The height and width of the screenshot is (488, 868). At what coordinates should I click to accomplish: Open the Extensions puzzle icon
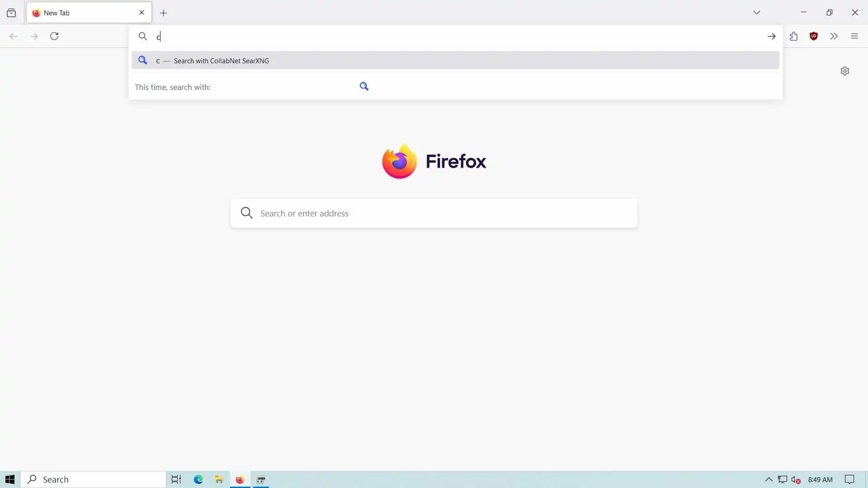point(793,36)
